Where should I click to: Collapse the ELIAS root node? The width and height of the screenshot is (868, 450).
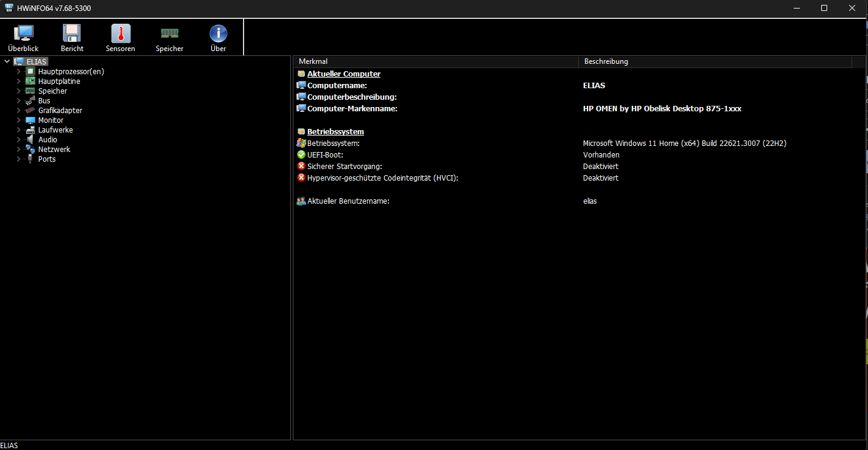(x=7, y=61)
